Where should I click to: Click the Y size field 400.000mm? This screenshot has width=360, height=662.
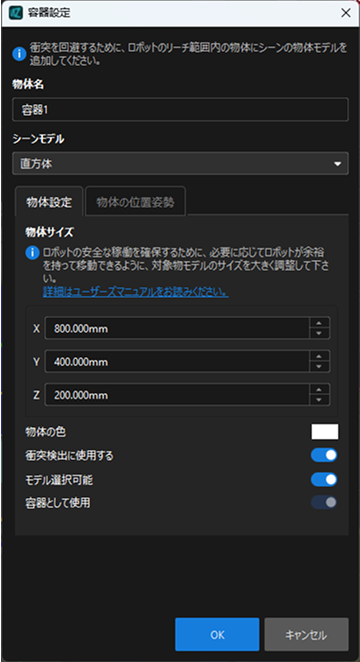(177, 361)
